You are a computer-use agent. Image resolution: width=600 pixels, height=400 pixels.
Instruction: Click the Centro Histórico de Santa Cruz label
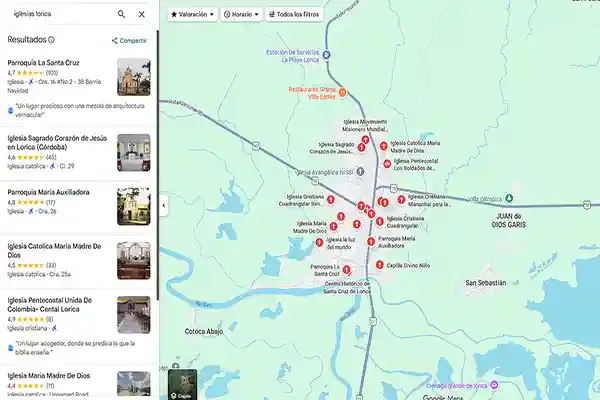[347, 287]
